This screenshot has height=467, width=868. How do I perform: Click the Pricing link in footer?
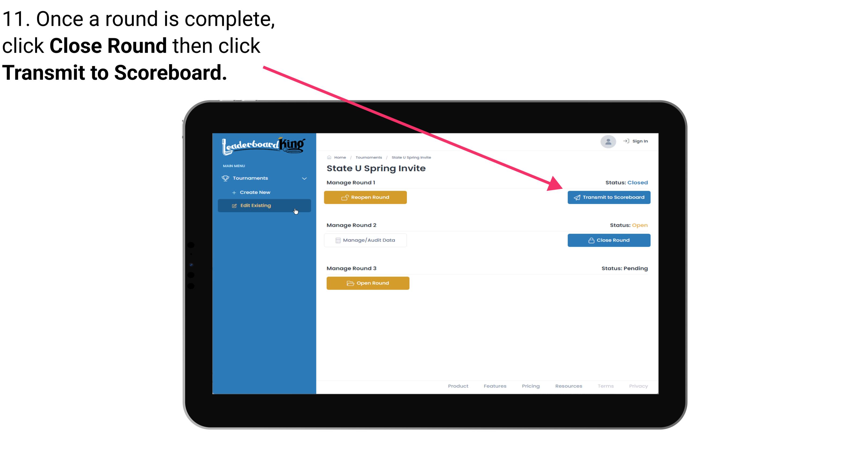pyautogui.click(x=531, y=386)
